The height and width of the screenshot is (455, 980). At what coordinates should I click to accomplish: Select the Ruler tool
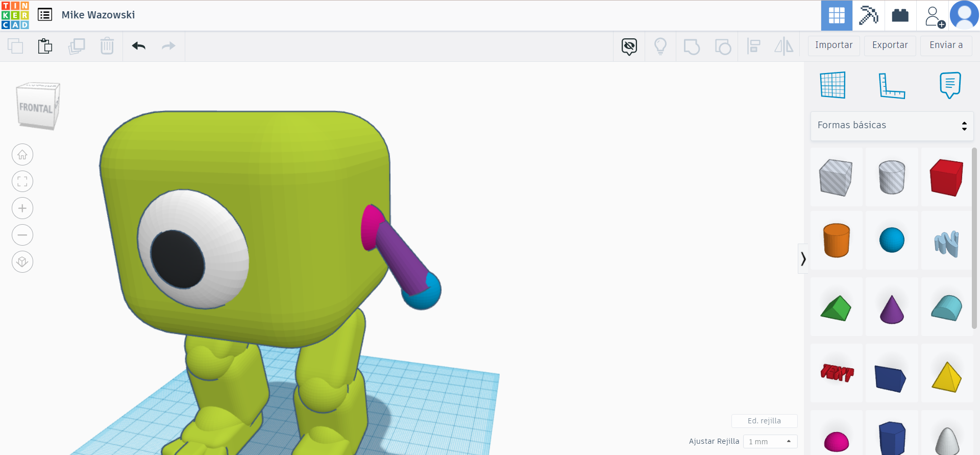892,85
